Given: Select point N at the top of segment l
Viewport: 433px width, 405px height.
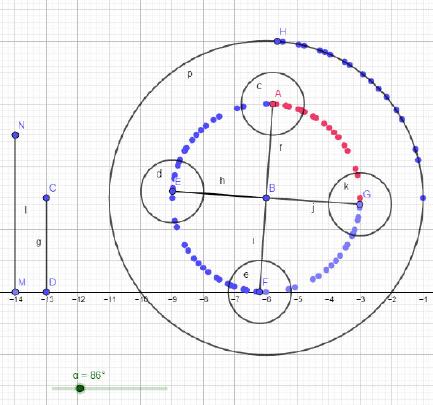Looking at the screenshot, I should coord(15,135).
